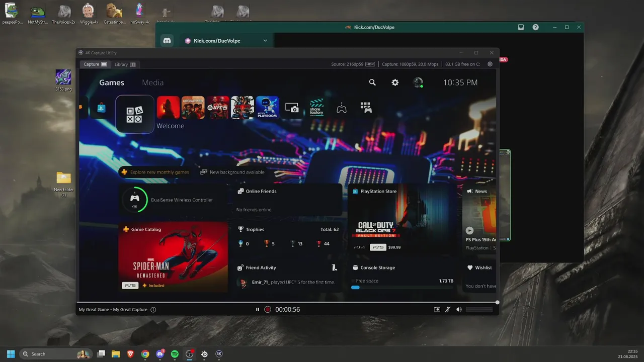Toggle the speaker volume mute icon
This screenshot has height=362, width=644.
[x=458, y=310]
